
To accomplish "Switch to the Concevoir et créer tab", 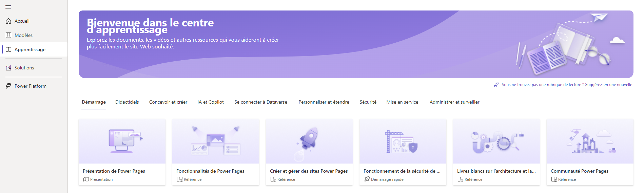I will click(x=168, y=102).
